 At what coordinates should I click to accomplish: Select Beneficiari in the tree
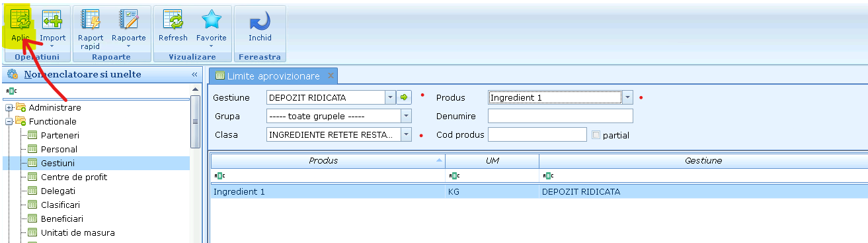(x=62, y=219)
